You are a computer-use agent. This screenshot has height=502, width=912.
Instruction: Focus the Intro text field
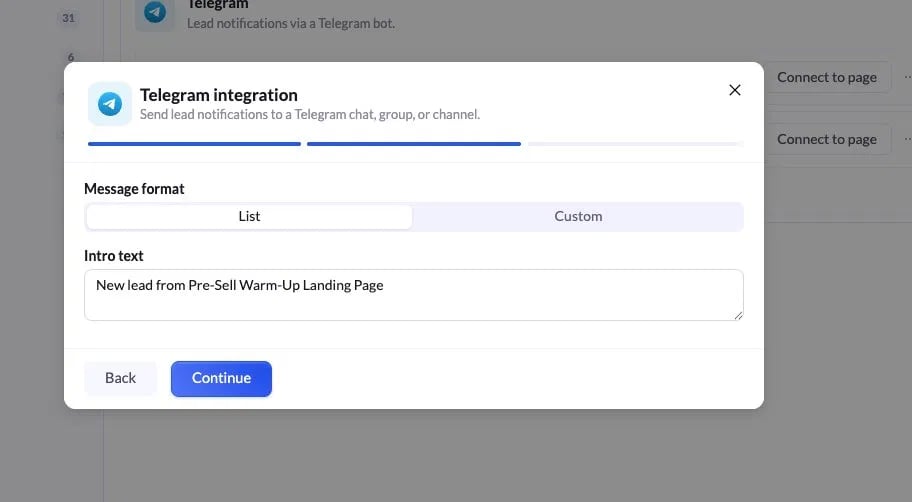pyautogui.click(x=414, y=295)
